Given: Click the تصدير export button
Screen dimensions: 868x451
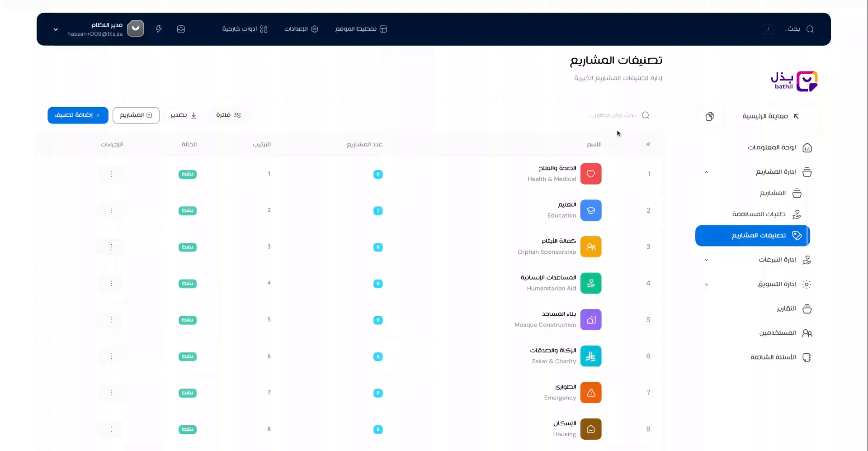Looking at the screenshot, I should click(x=184, y=115).
